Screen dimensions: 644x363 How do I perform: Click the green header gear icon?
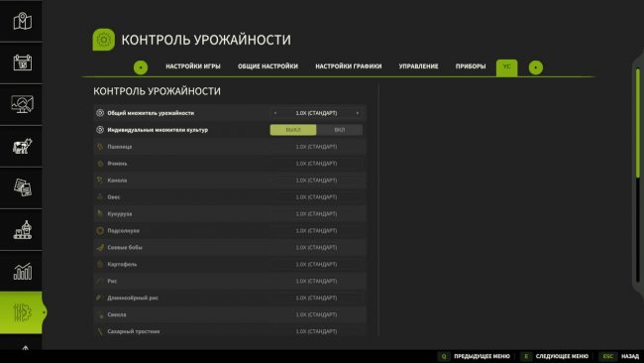click(x=103, y=40)
